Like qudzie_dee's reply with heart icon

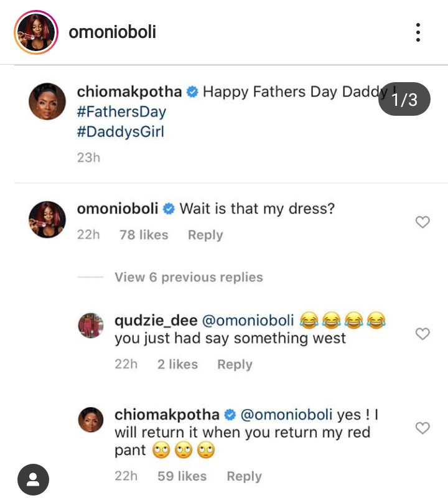(x=422, y=334)
